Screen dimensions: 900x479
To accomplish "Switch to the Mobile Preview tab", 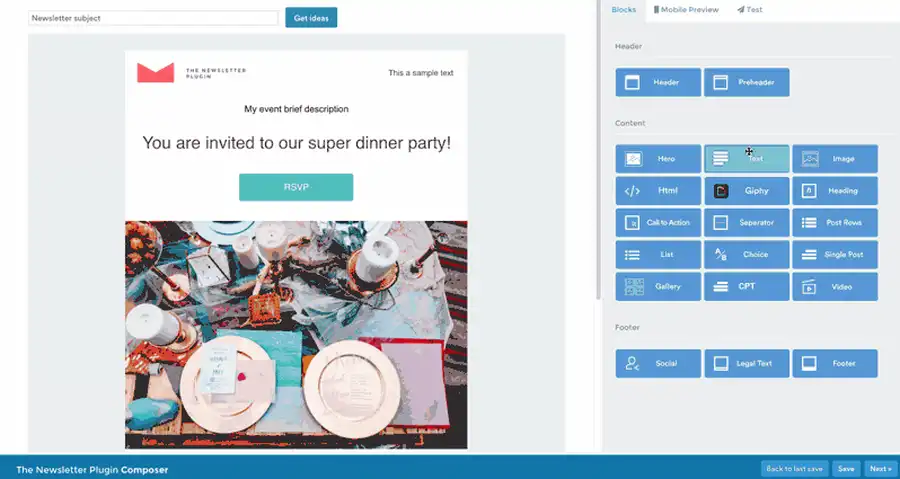I will (686, 10).
